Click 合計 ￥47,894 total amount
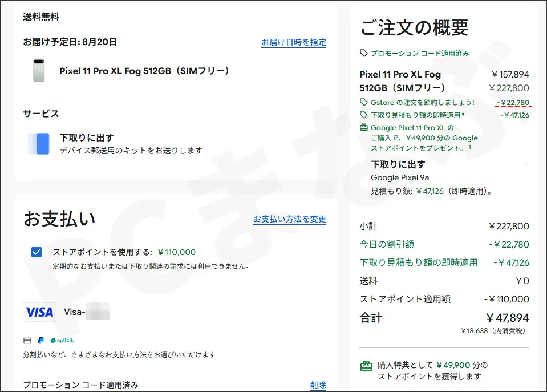Viewport: 547px width, 392px height. pos(508,318)
